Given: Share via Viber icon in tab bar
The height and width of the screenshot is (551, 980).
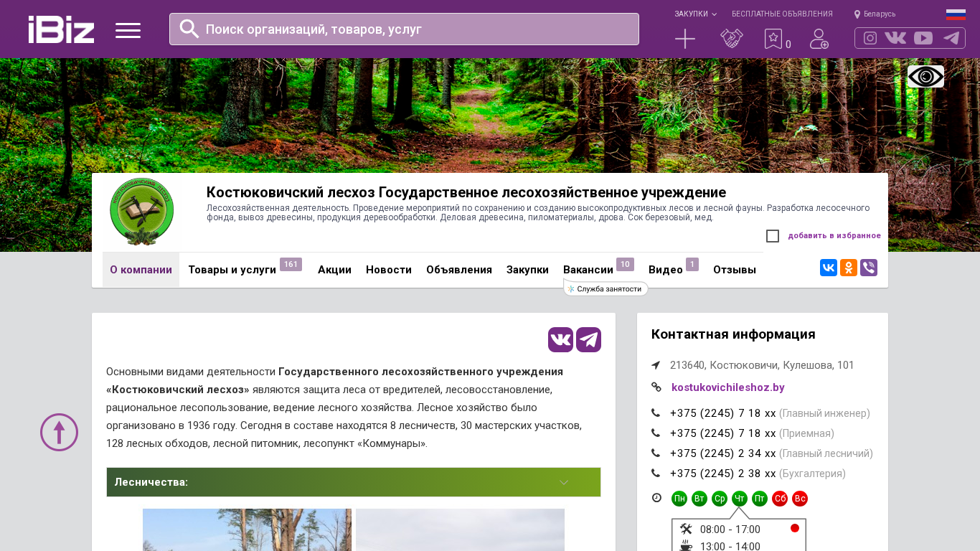Looking at the screenshot, I should [x=869, y=268].
